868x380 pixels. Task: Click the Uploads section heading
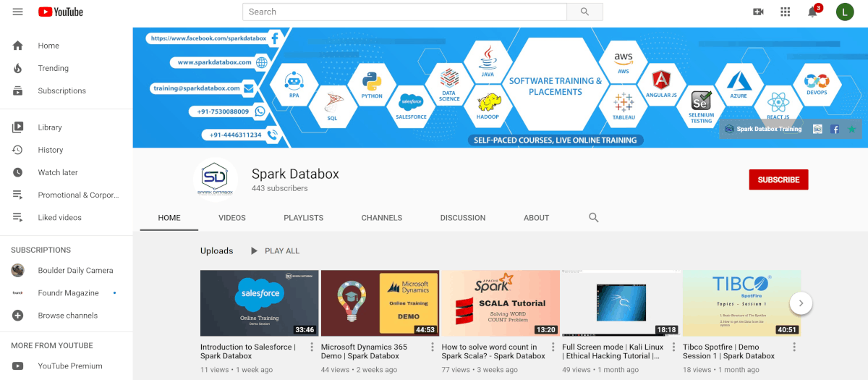click(217, 251)
